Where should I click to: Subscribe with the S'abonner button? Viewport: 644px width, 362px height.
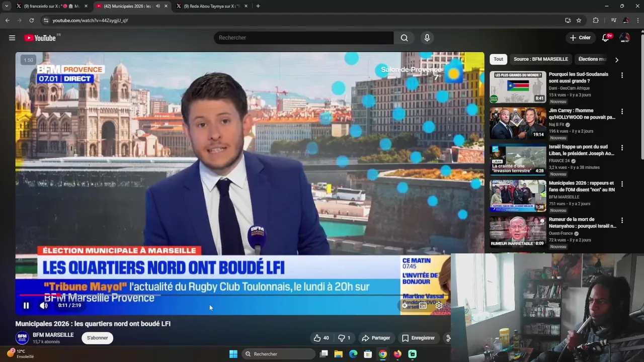pos(98,338)
